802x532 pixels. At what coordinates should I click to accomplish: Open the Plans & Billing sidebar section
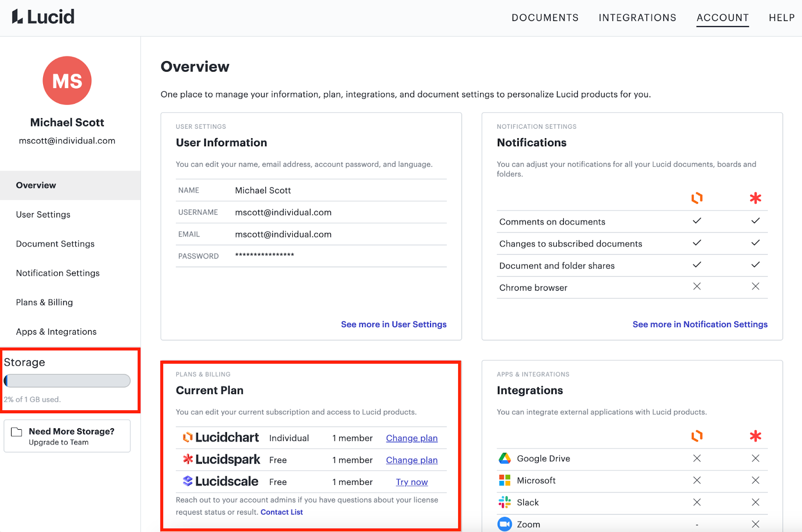click(x=44, y=302)
